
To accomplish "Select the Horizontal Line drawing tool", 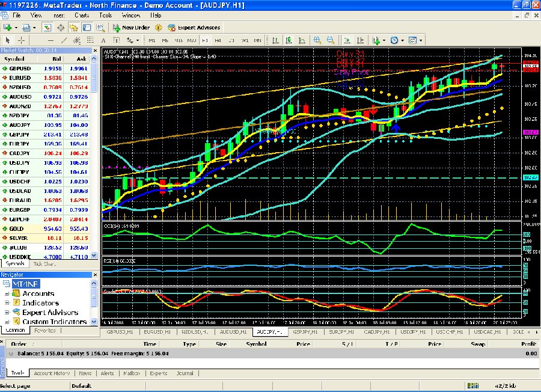I will coord(50,40).
